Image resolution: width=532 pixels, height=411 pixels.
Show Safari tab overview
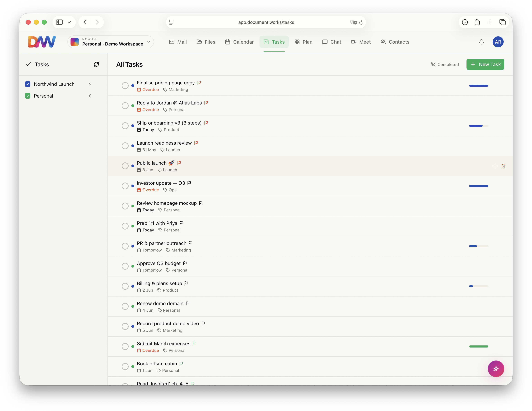(x=502, y=22)
